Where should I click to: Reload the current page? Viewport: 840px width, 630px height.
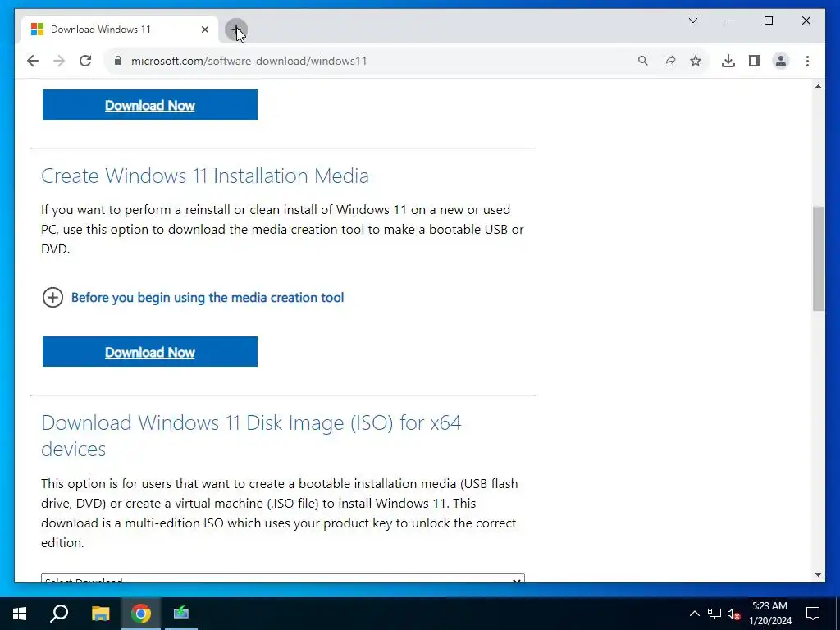[85, 61]
